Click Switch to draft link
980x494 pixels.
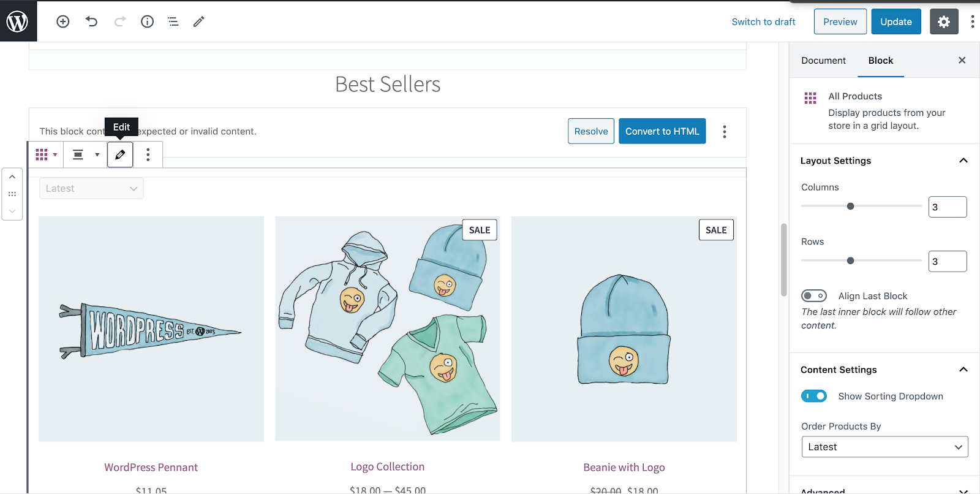click(763, 21)
